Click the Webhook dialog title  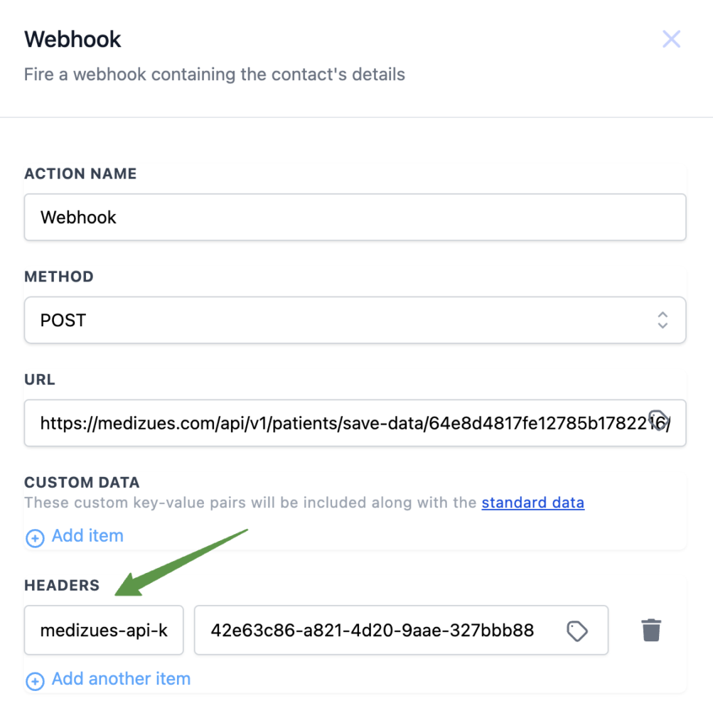72,39
